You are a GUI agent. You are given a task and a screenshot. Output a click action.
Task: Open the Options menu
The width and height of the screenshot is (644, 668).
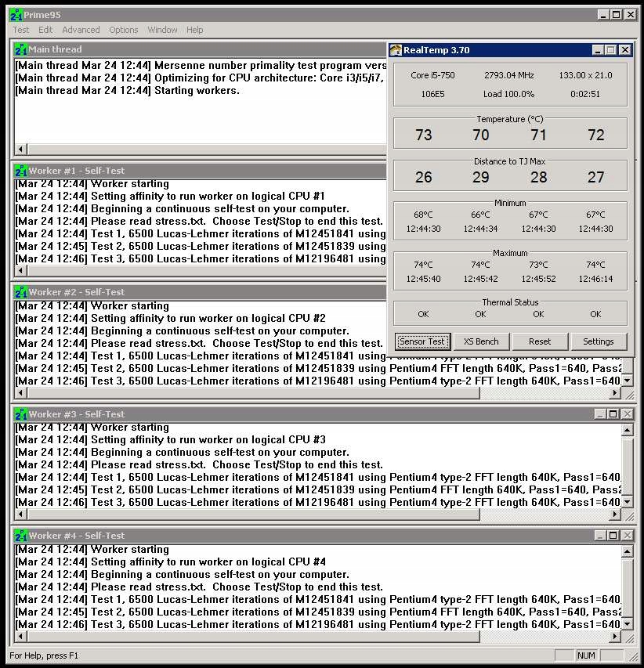(x=124, y=30)
